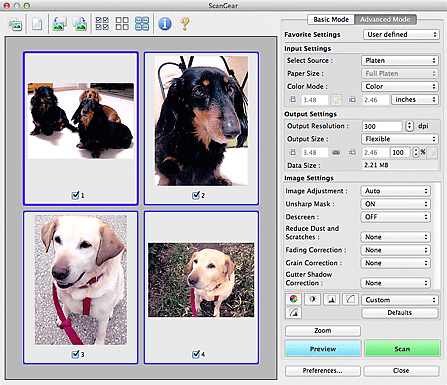Click Select All Frames toolbar icon
Screen dimensions: 447x385
(142, 24)
